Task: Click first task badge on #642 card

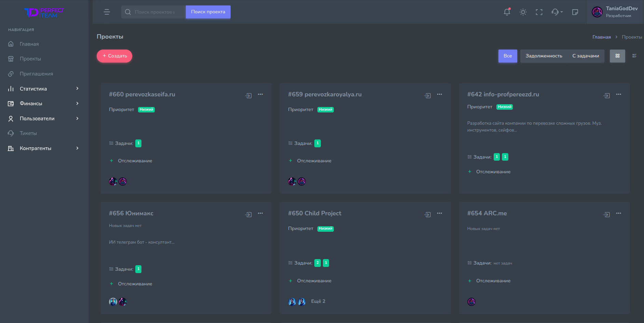Action: 497,157
